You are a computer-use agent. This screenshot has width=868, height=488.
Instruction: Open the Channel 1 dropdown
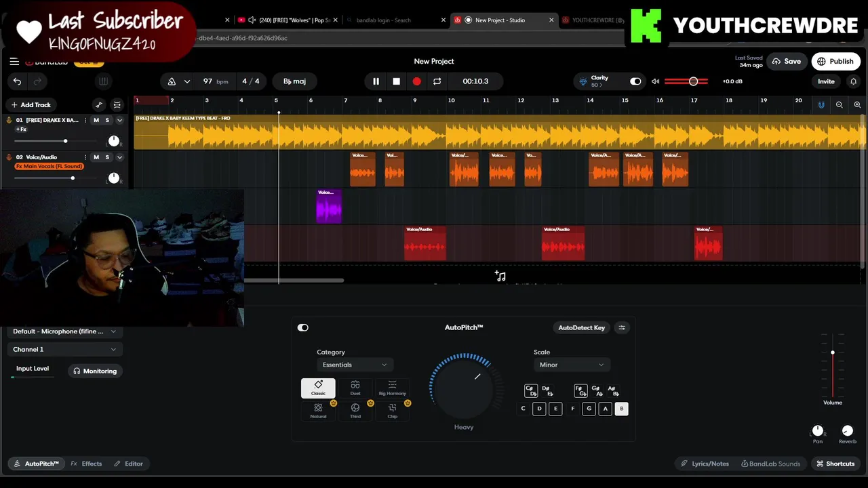[64, 349]
